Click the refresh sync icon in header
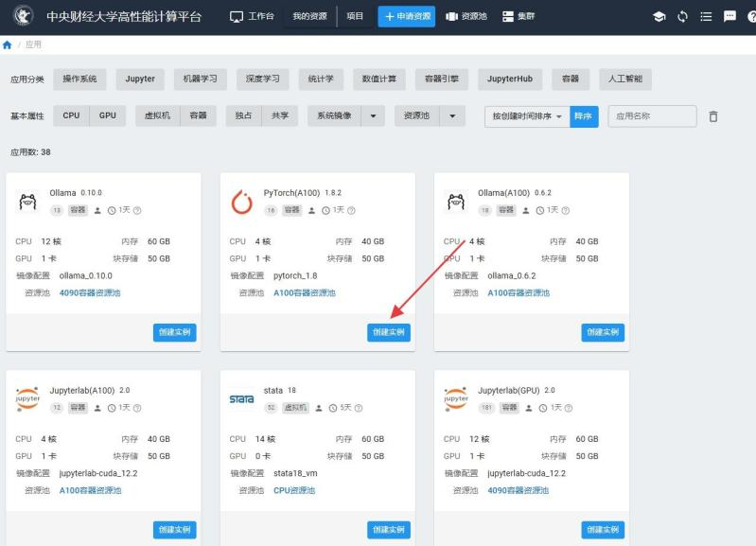Image resolution: width=756 pixels, height=546 pixels. [682, 16]
